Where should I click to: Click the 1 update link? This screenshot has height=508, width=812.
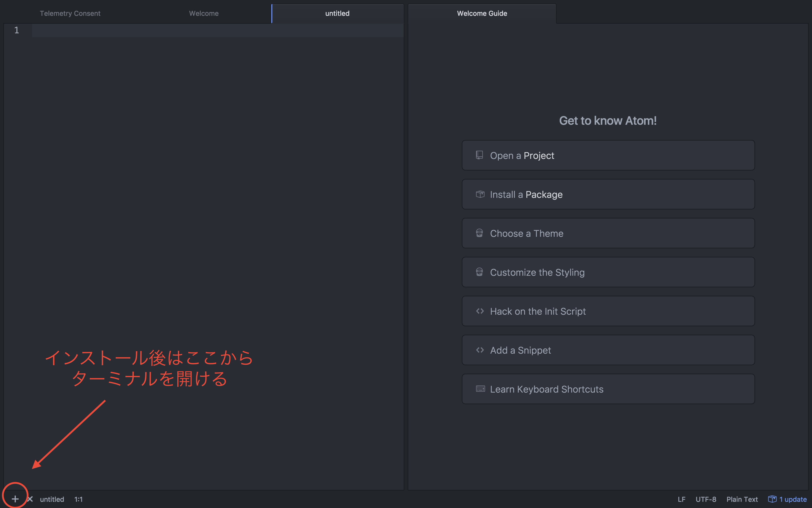793,499
